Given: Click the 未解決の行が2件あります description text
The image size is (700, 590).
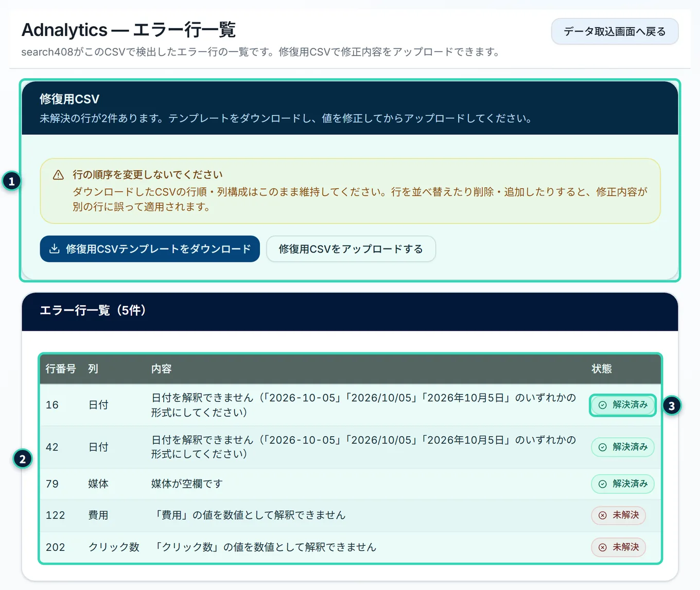Looking at the screenshot, I should pos(286,118).
